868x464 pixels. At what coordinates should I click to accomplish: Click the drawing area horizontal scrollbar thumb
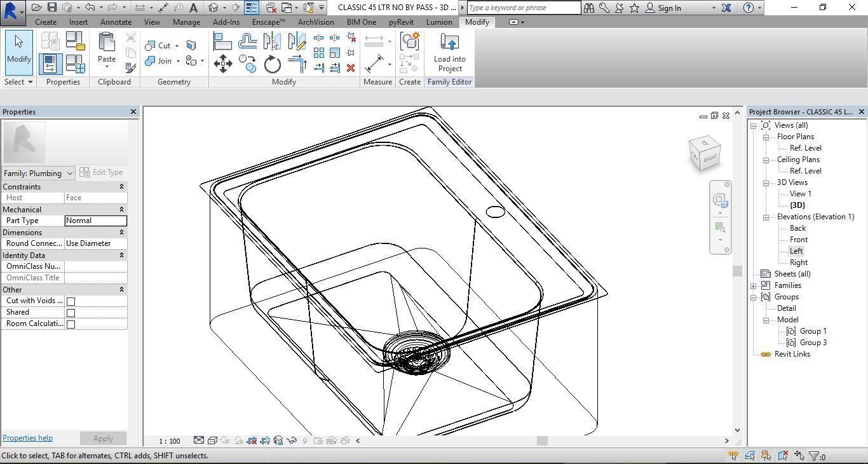click(542, 440)
